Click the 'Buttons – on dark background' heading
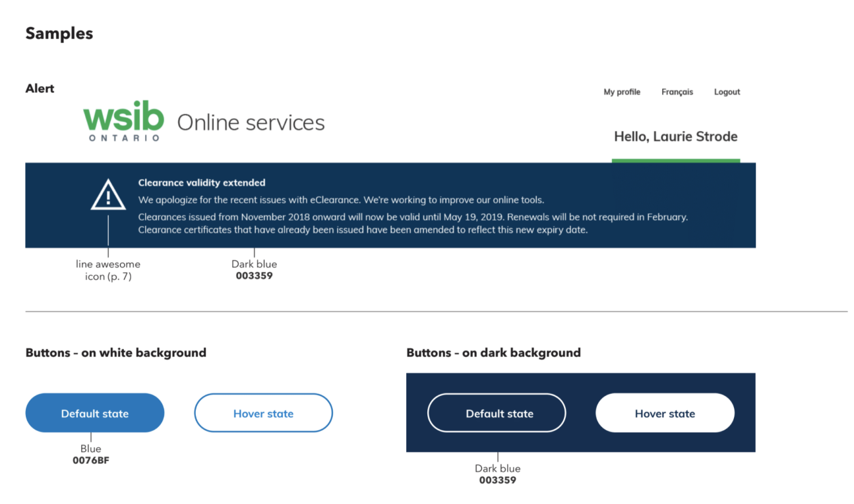This screenshot has width=854, height=504. point(494,353)
